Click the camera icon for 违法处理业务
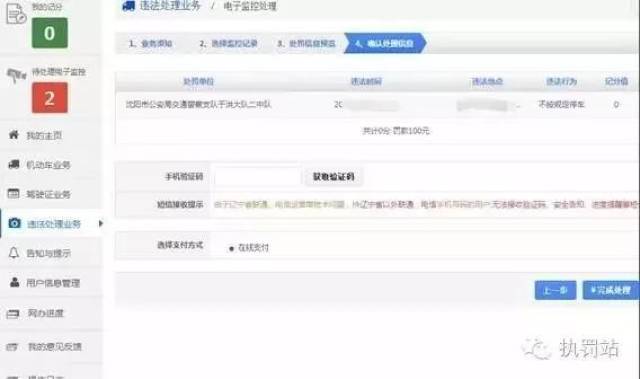Image resolution: width=640 pixels, height=379 pixels. (x=14, y=223)
